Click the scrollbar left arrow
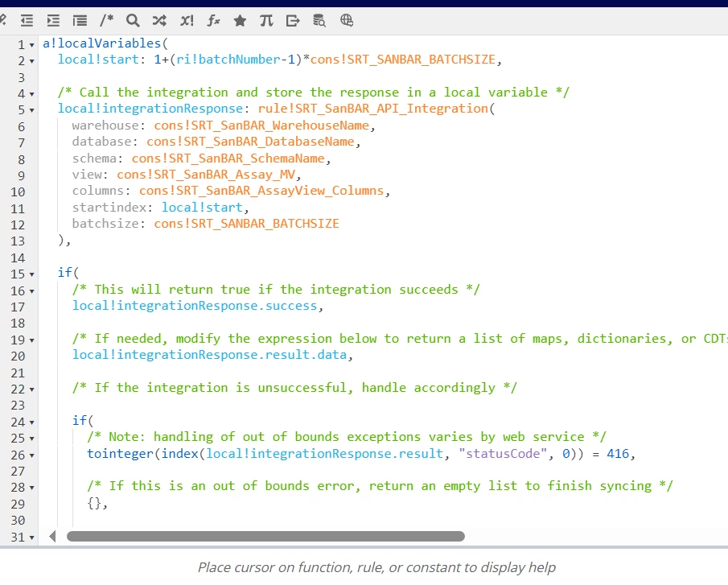This screenshot has height=585, width=728. point(52,537)
